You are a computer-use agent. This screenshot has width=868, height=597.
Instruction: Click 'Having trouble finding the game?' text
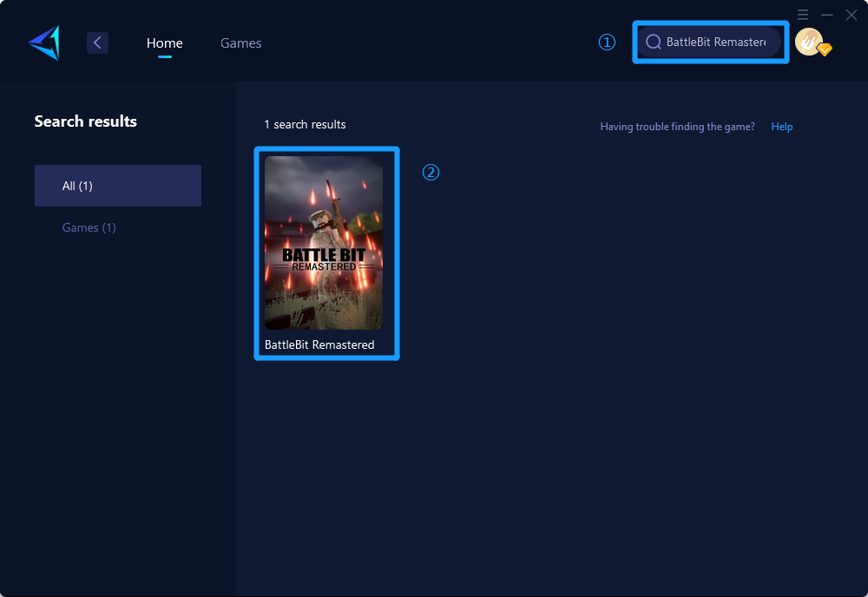[x=678, y=126]
